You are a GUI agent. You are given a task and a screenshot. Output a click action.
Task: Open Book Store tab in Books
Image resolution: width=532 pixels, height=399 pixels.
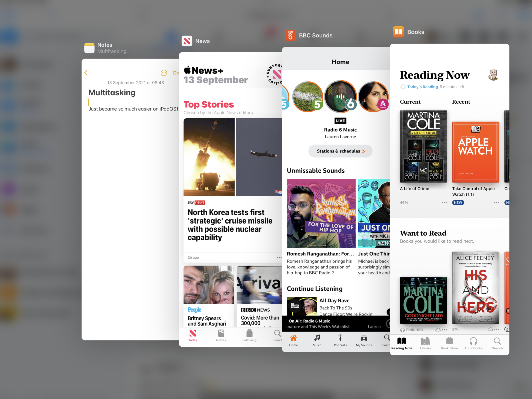coord(449,344)
